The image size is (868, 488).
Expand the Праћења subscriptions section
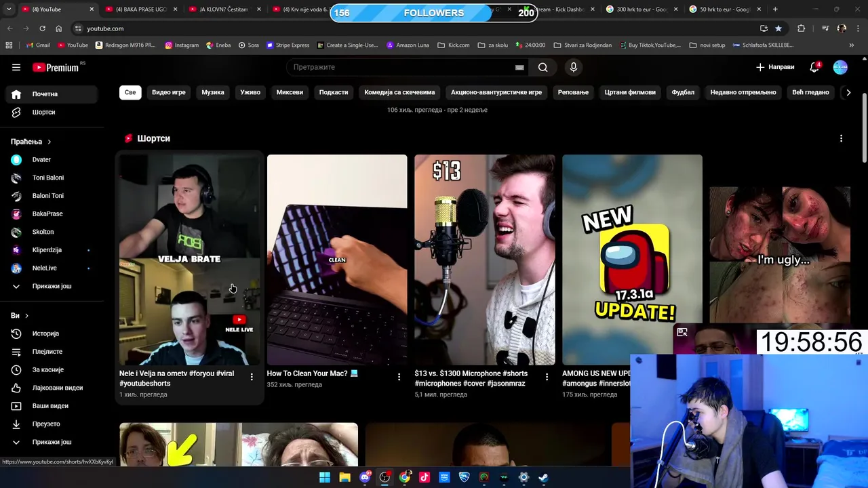coord(31,142)
